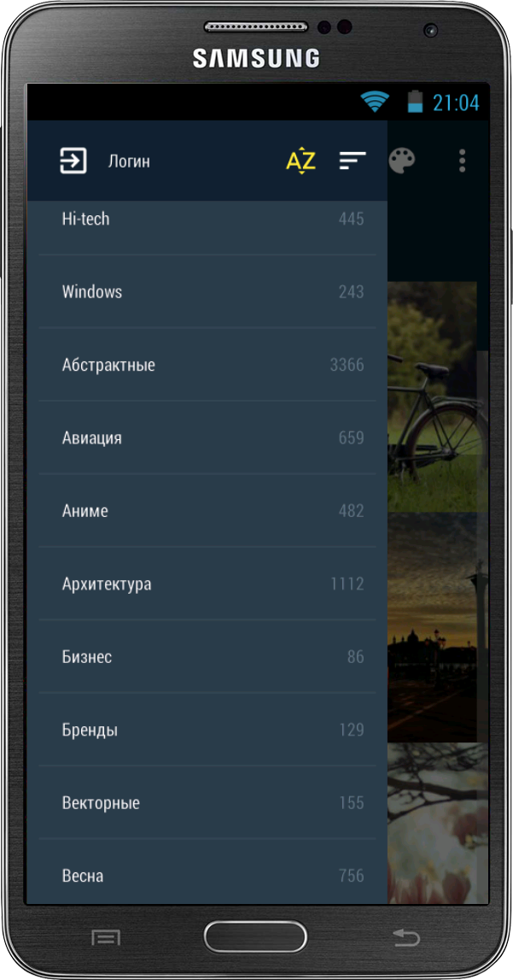Select the Авиация category
The width and height of the screenshot is (513, 980).
(207, 437)
